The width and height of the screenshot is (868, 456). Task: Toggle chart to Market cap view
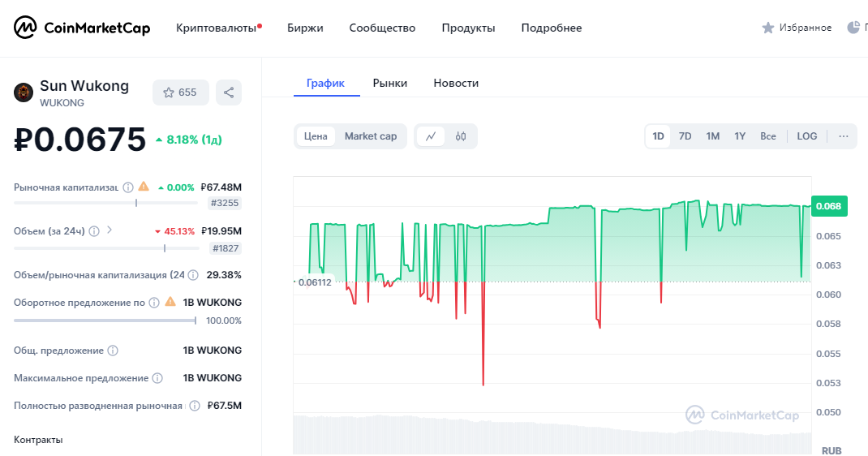click(371, 136)
